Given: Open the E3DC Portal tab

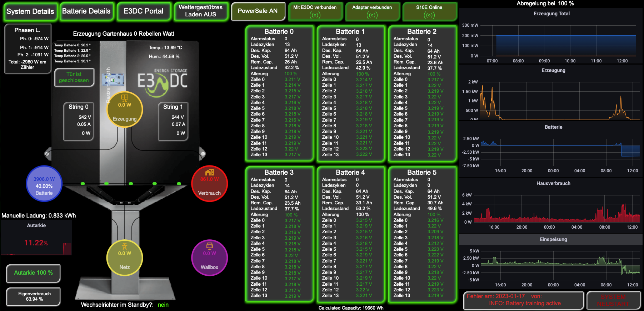Looking at the screenshot, I should (144, 11).
